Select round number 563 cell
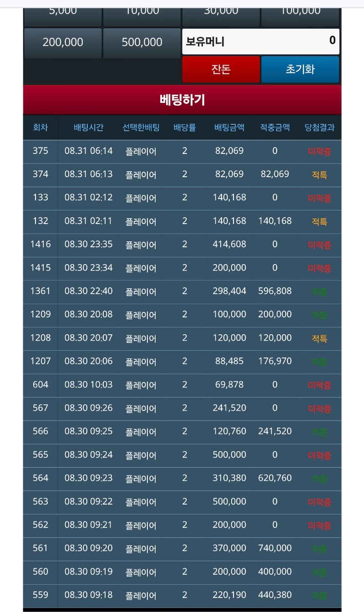The width and height of the screenshot is (364, 612). (x=40, y=501)
